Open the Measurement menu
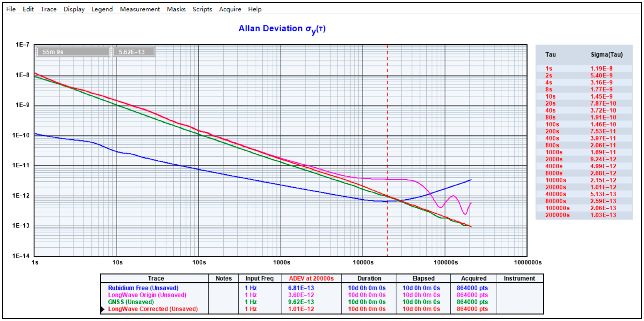Screen dimensions: 644x321 click(x=140, y=9)
